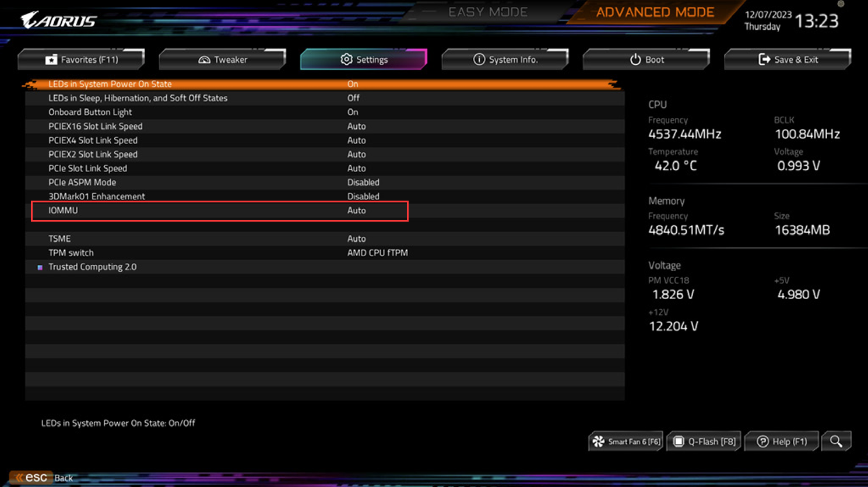This screenshot has height=487, width=868.
Task: Click Favorites star folder icon
Action: [x=51, y=59]
